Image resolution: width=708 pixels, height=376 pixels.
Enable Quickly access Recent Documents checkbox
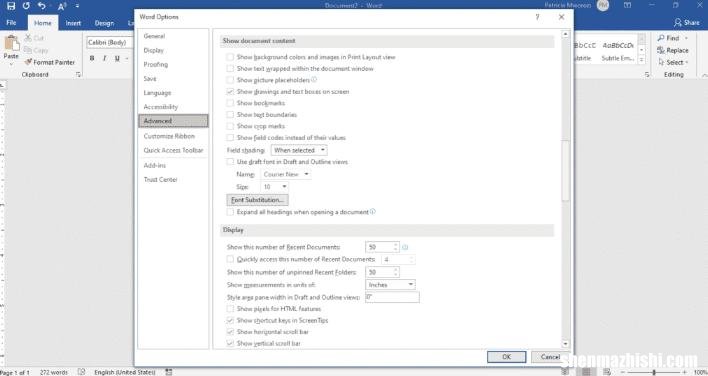pyautogui.click(x=230, y=259)
